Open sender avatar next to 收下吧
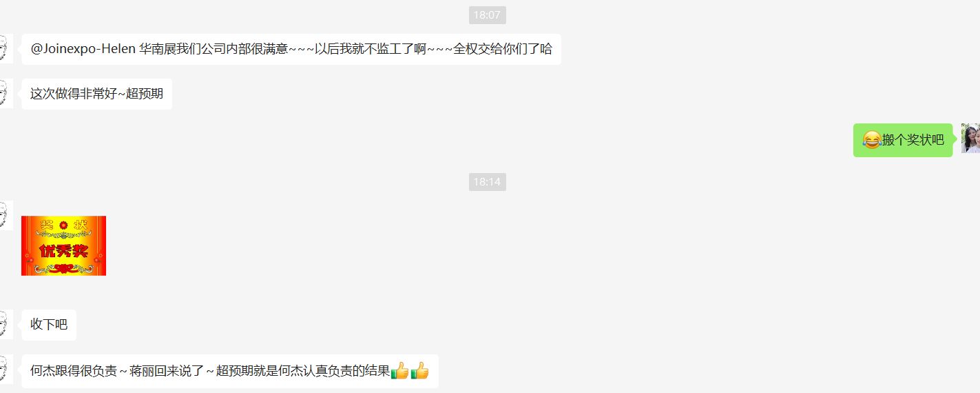 [x=6, y=324]
